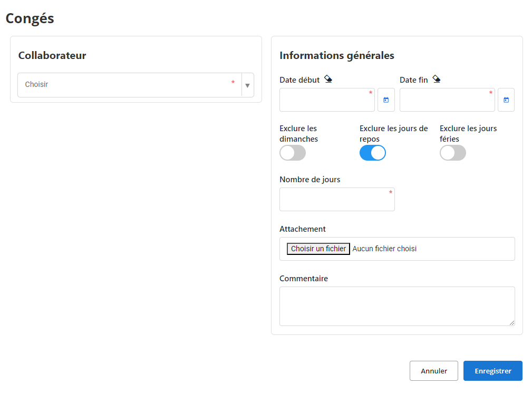Focus the Date fin input field
This screenshot has width=532, height=395.
tap(447, 100)
